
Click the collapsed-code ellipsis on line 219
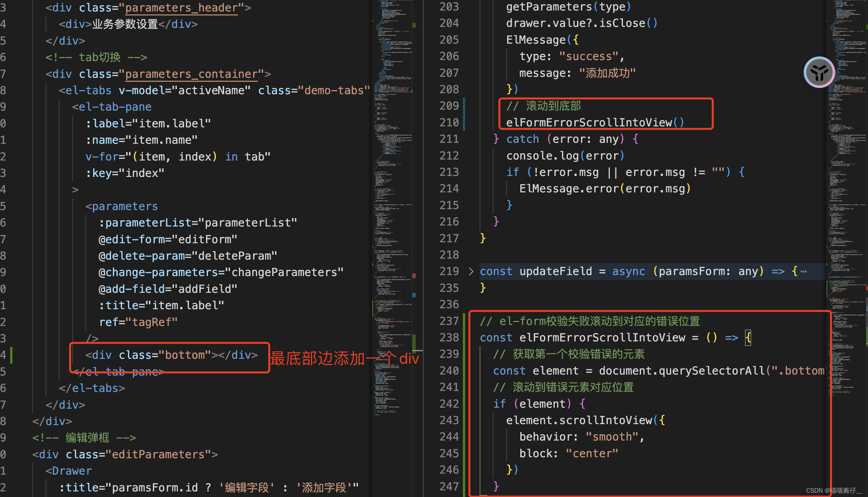tap(803, 272)
